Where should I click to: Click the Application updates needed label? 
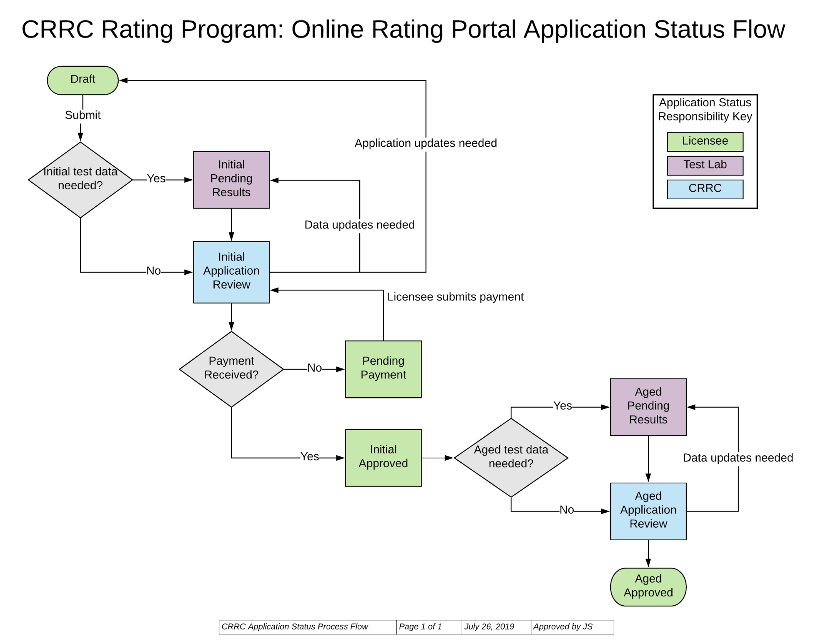(425, 143)
